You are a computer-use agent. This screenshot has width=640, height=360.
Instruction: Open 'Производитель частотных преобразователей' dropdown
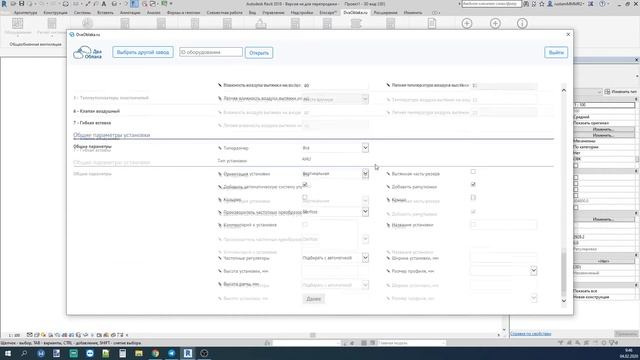(365, 212)
